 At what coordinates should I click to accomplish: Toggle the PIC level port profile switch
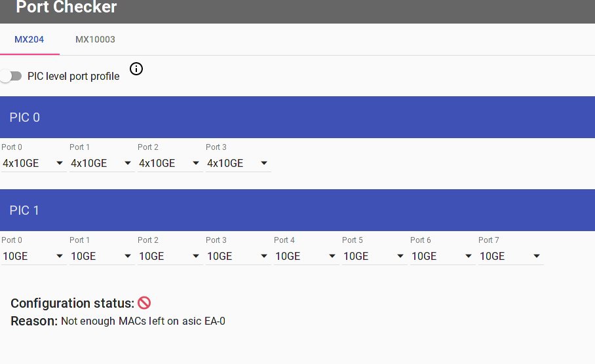12,76
